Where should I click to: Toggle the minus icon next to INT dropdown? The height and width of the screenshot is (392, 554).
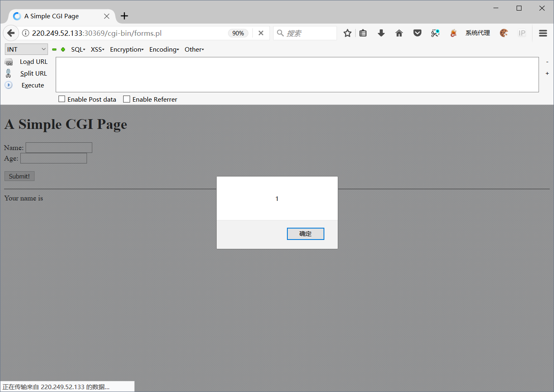pos(54,49)
